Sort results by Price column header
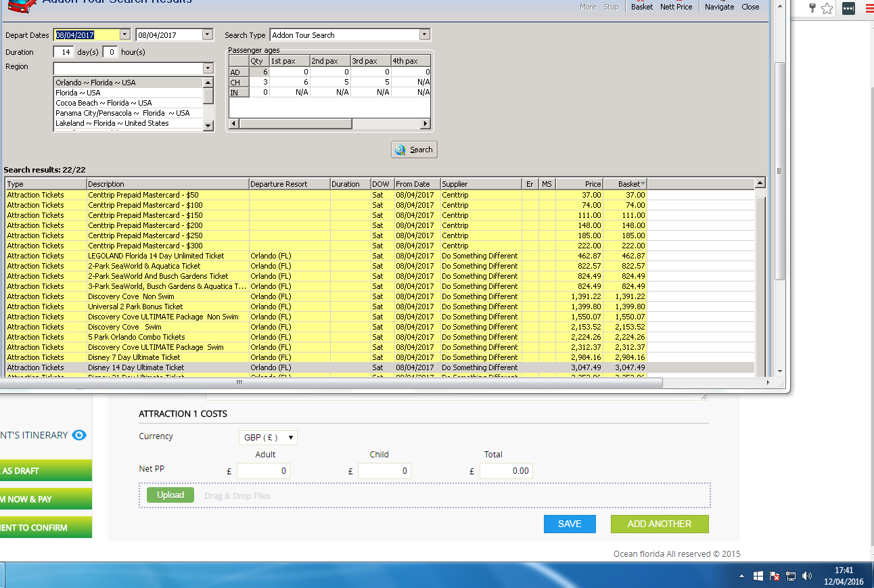 coord(580,184)
